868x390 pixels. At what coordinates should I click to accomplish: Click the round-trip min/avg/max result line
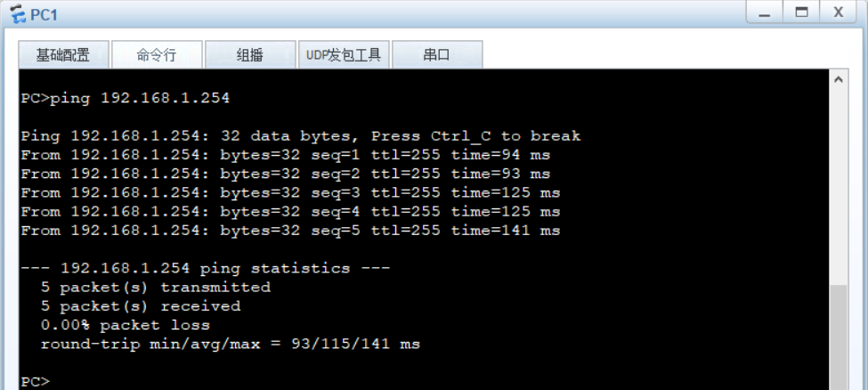(230, 344)
